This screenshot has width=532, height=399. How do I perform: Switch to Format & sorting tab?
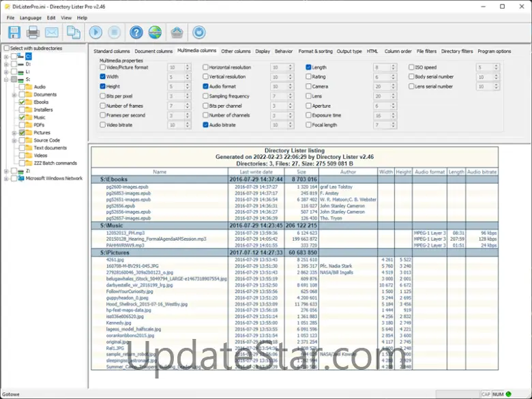tap(316, 51)
